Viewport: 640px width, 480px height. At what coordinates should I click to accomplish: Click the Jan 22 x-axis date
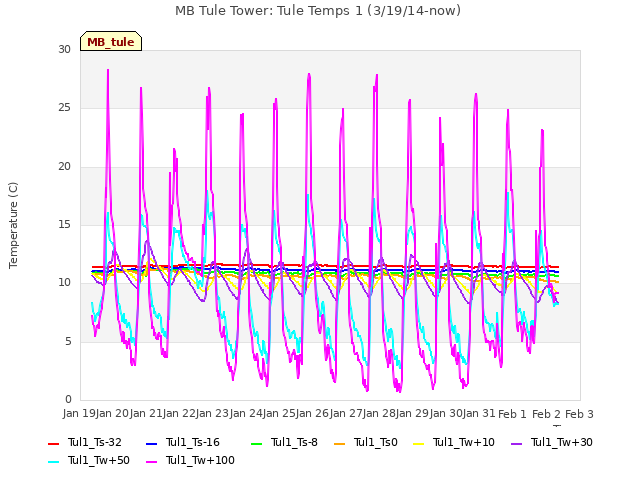[x=179, y=413]
